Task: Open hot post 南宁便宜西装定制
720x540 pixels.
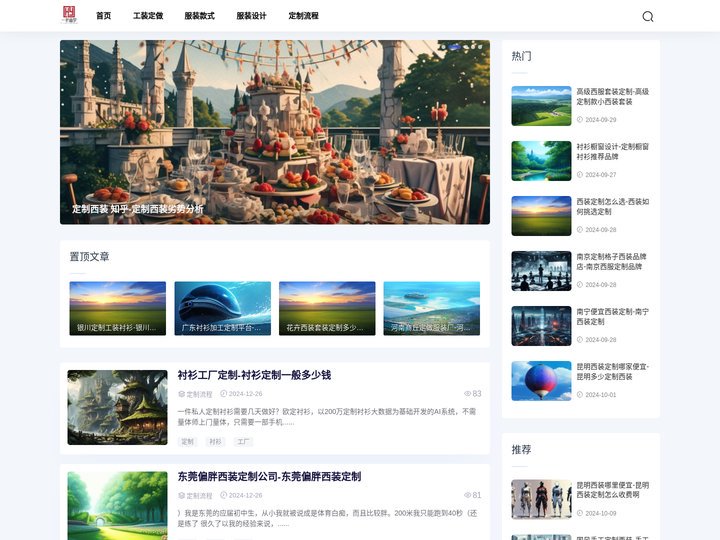Action: [x=613, y=316]
